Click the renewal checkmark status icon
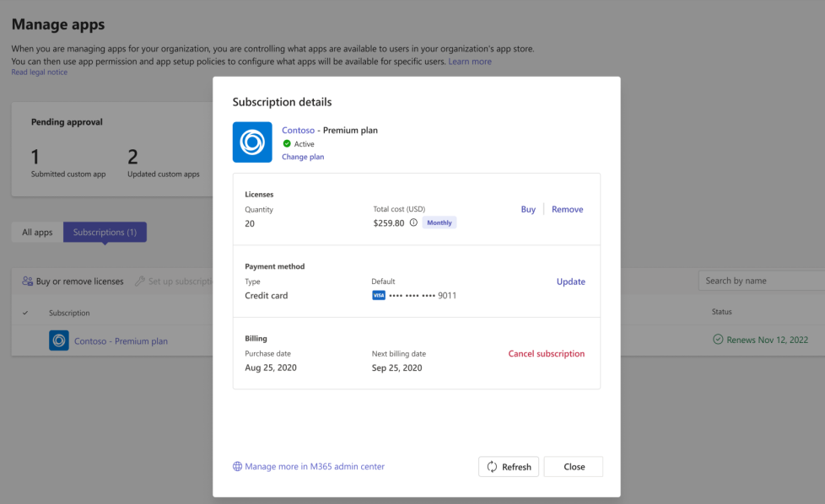The height and width of the screenshot is (504, 825). click(x=718, y=340)
